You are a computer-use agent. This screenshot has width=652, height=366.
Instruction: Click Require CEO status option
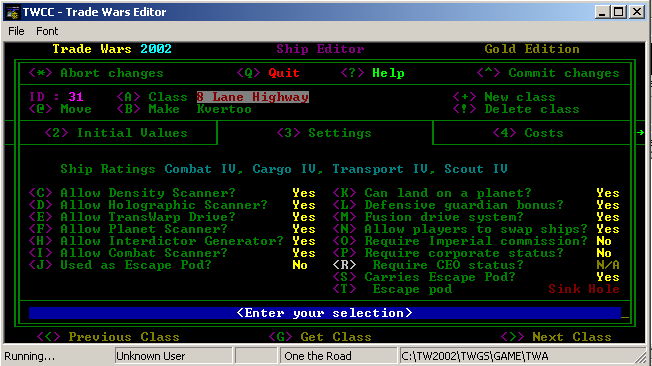click(x=476, y=265)
